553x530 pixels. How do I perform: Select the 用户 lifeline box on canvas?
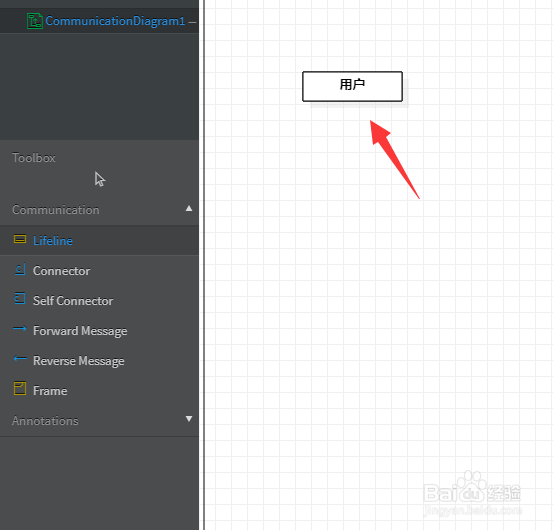point(352,86)
